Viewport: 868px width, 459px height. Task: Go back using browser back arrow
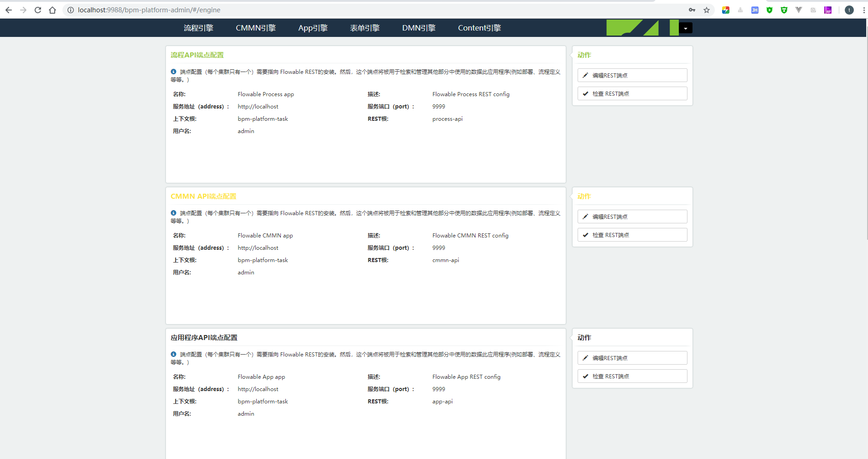(9, 10)
